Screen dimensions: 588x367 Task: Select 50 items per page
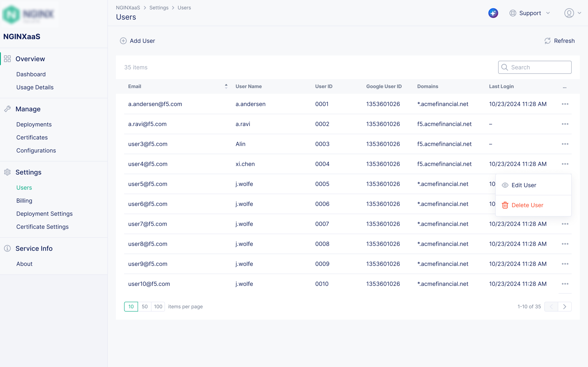click(x=144, y=307)
